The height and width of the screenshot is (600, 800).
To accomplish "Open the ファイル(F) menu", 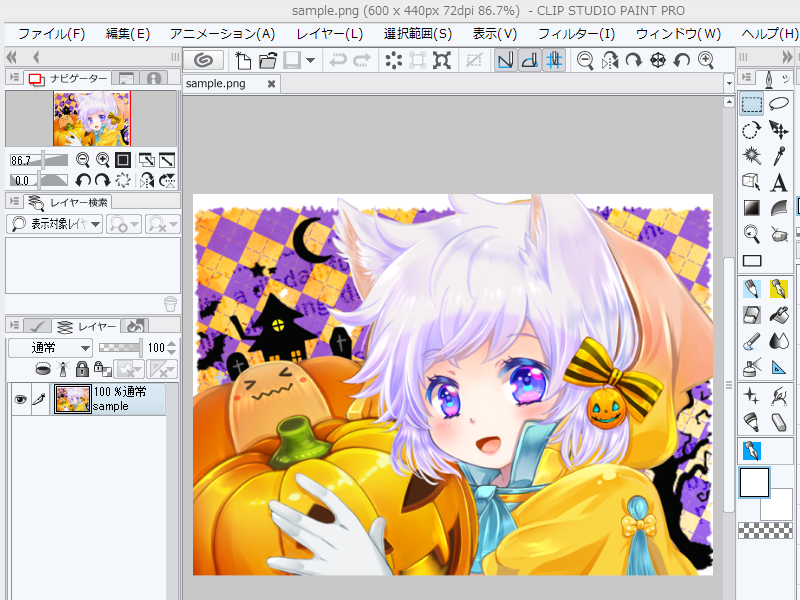I will tap(52, 34).
